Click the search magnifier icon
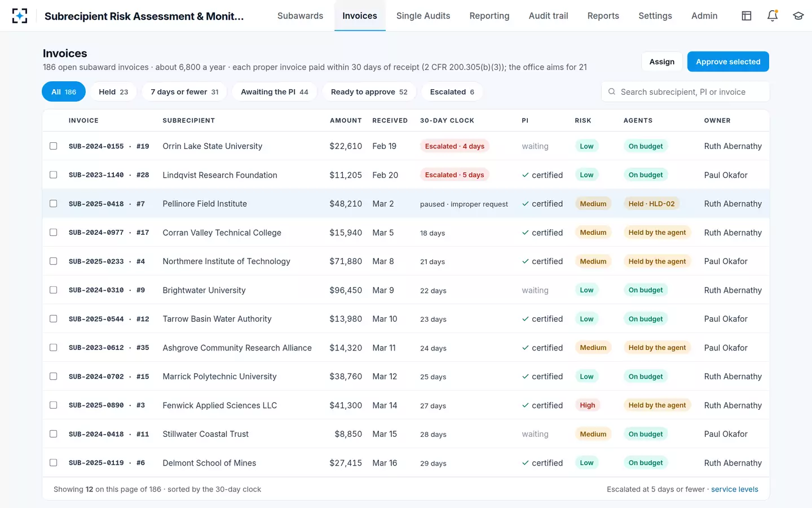This screenshot has height=508, width=812. (612, 91)
